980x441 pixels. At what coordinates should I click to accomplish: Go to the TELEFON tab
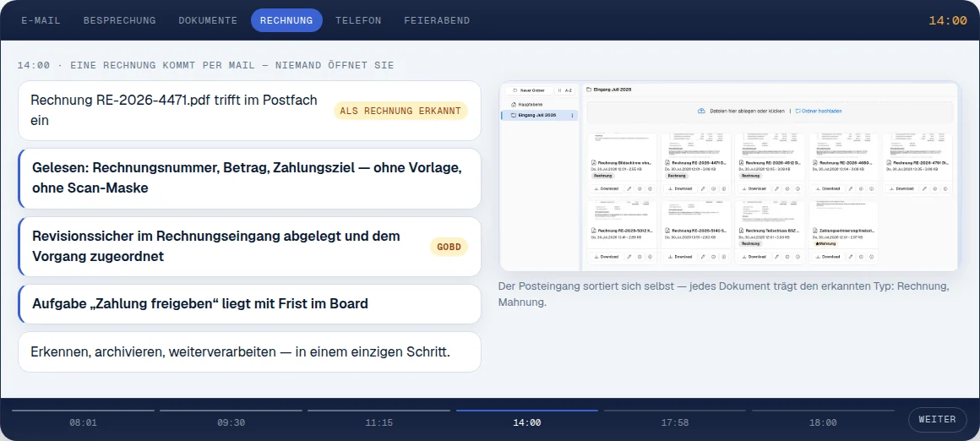358,20
